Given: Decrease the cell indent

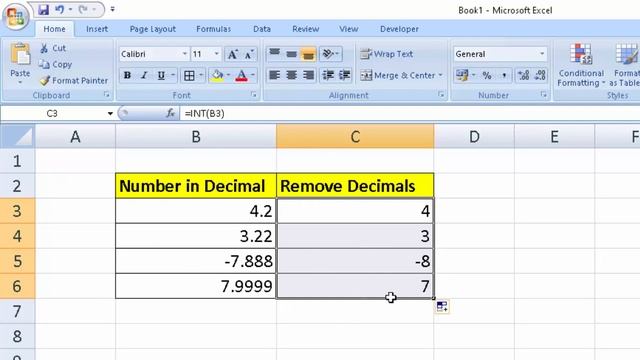Looking at the screenshot, I should pos(328,76).
